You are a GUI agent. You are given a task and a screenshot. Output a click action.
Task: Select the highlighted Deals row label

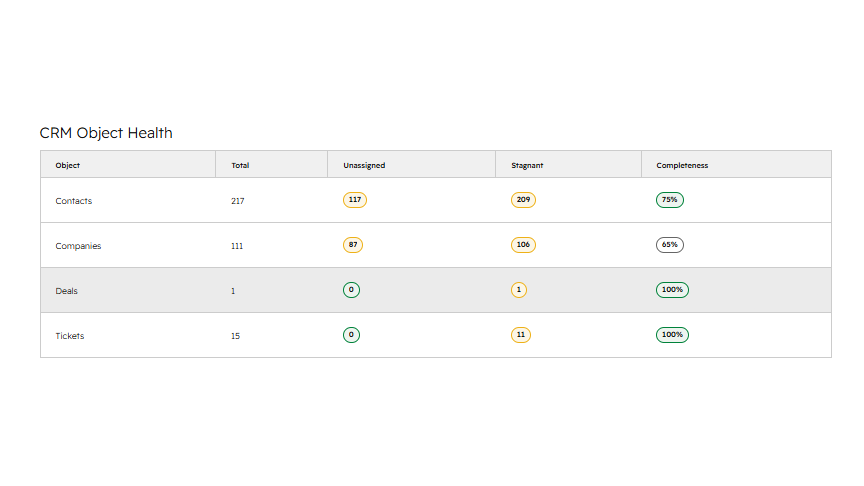(x=66, y=291)
